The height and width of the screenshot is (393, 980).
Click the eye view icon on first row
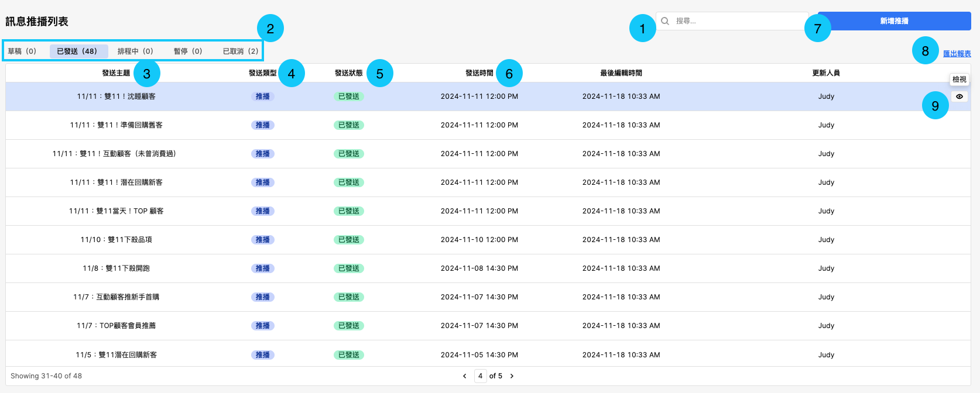pyautogui.click(x=959, y=96)
